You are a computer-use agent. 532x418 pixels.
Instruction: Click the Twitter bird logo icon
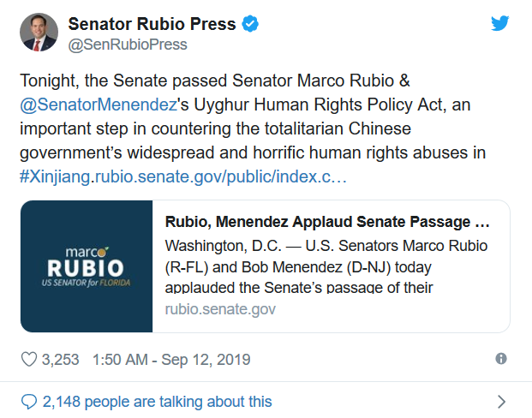tap(499, 23)
